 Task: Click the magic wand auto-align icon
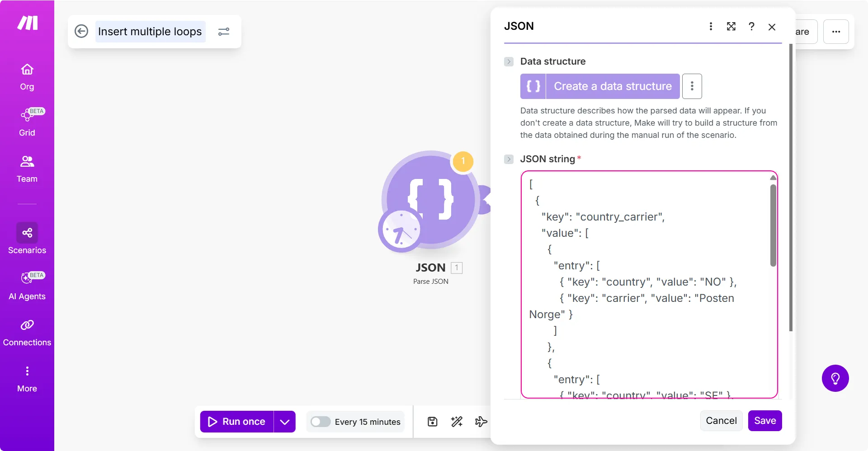[x=457, y=422]
